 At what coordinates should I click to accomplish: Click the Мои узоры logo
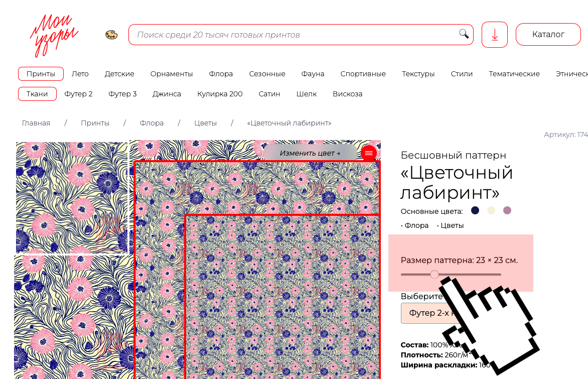click(x=54, y=35)
